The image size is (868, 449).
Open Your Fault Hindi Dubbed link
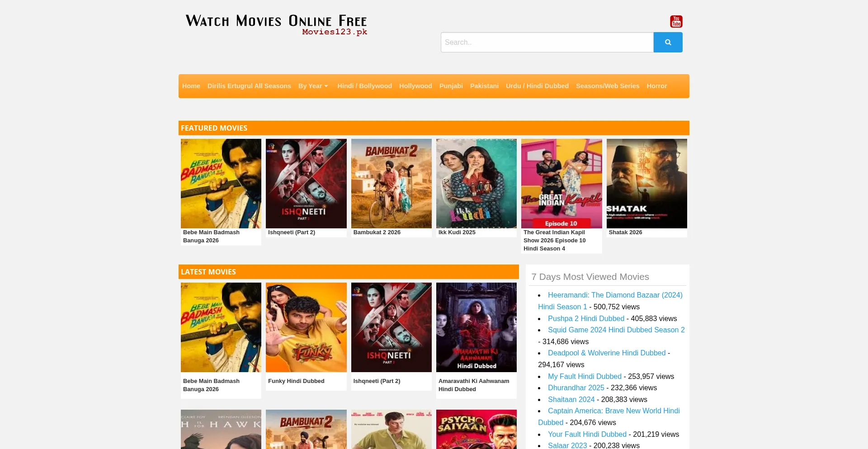click(587, 434)
